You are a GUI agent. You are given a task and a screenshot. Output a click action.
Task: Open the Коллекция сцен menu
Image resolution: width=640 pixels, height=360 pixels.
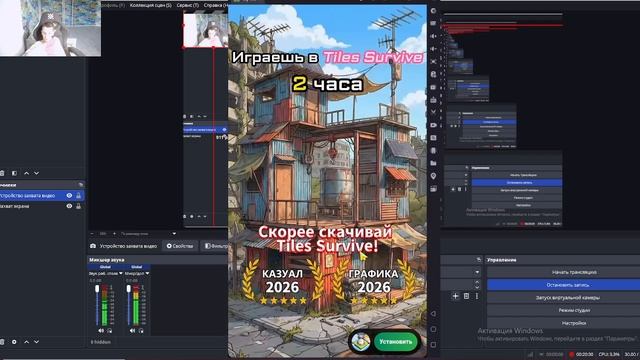pyautogui.click(x=151, y=5)
